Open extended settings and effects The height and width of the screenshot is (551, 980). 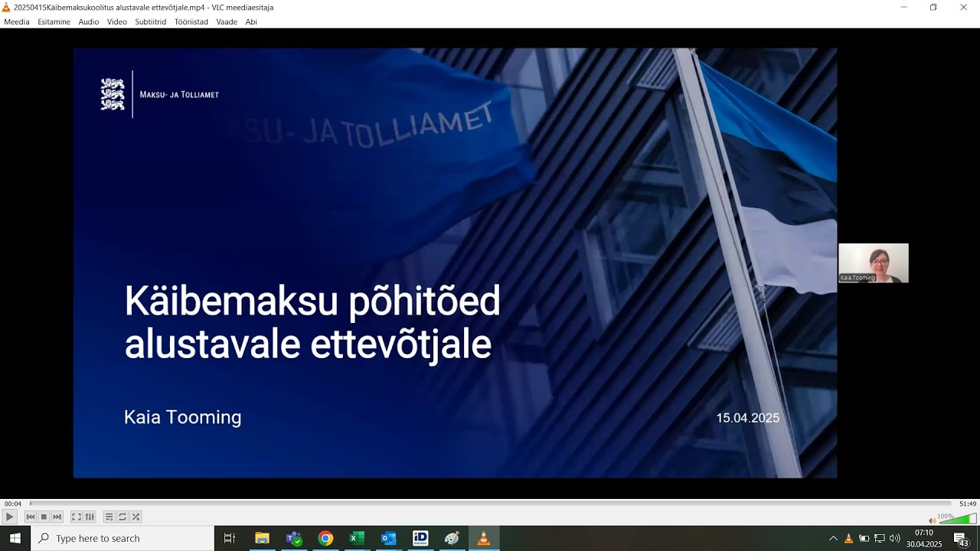[x=90, y=517]
